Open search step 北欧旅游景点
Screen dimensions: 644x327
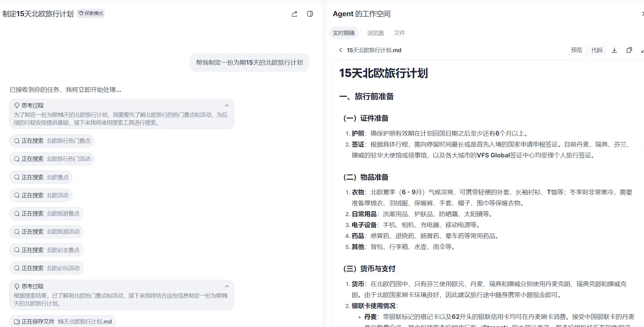[x=47, y=214]
